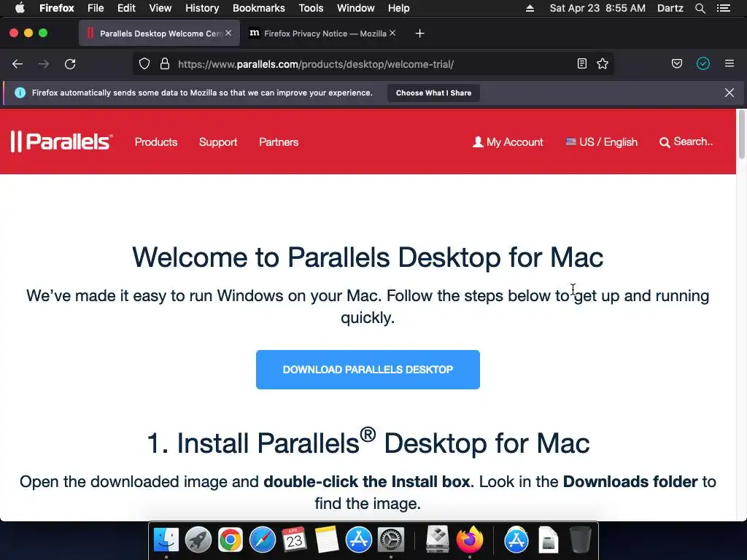Viewport: 747px width, 560px height.
Task: Click the Firefox icon in the Dock
Action: pyautogui.click(x=469, y=540)
